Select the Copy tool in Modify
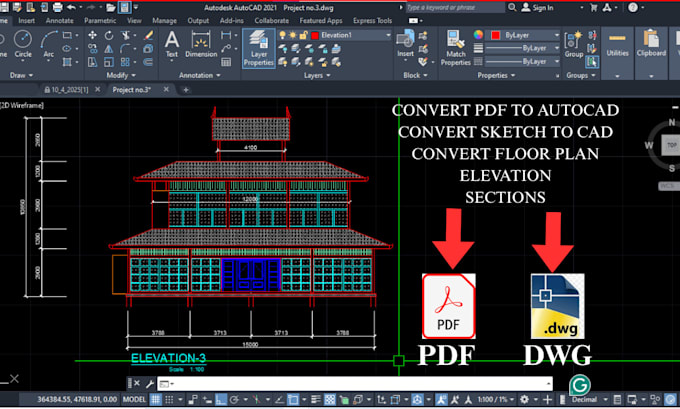The height and width of the screenshot is (409, 680). click(92, 49)
